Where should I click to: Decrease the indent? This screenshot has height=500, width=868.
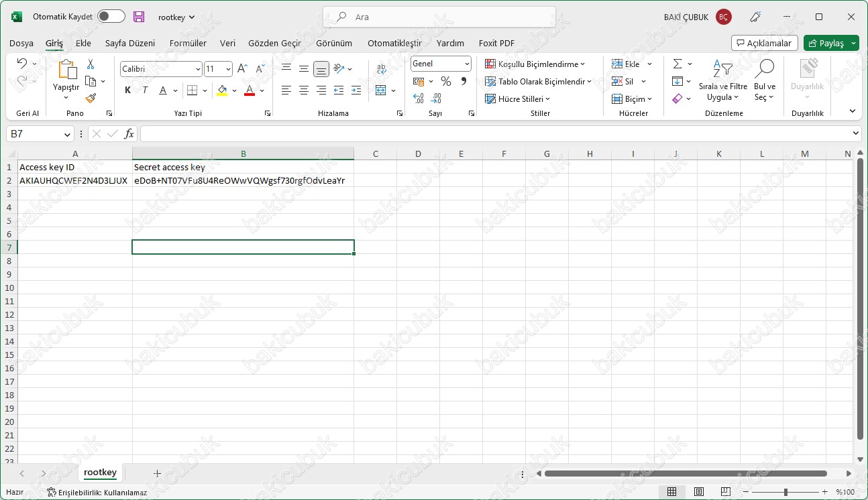point(339,90)
